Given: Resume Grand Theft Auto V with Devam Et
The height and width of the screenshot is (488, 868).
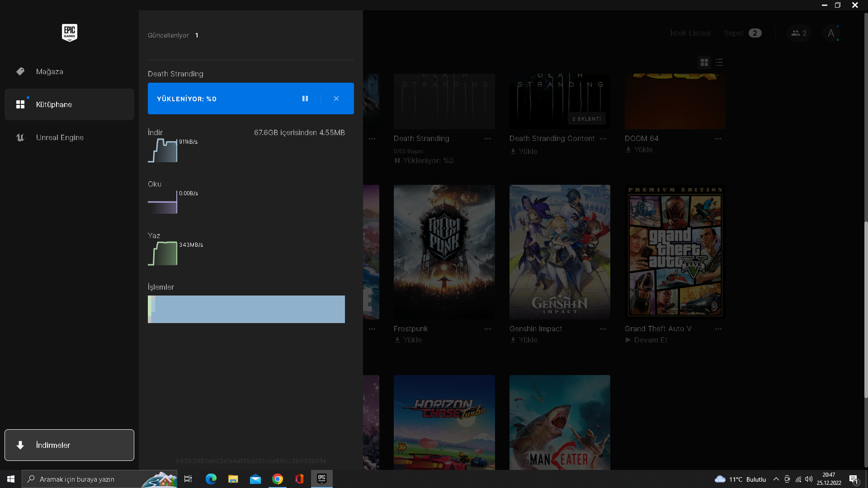Looking at the screenshot, I should tap(646, 340).
